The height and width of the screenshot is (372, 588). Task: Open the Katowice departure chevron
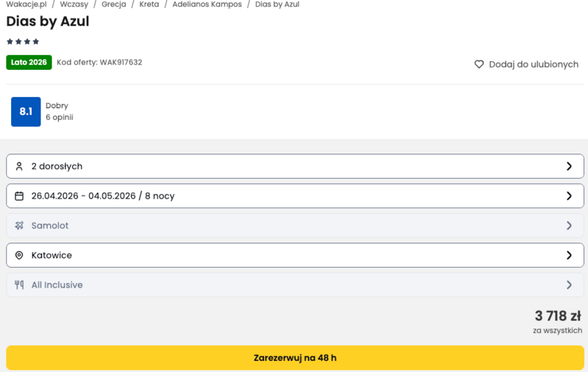tap(569, 255)
